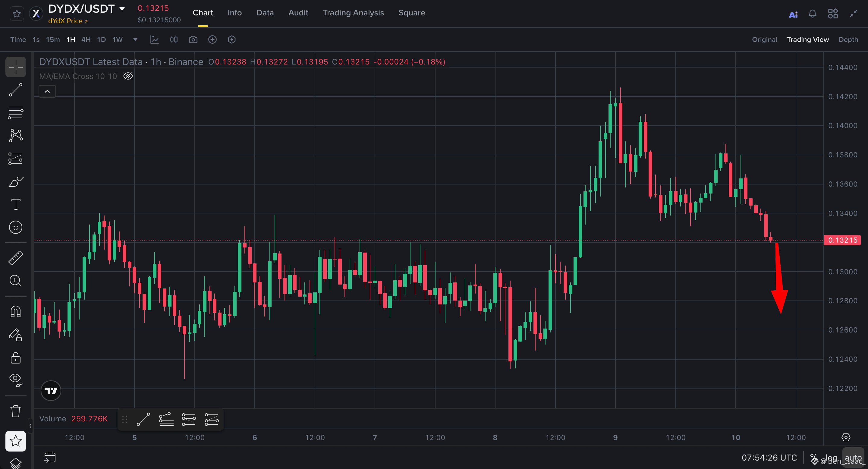
Task: Open time axis settings gear icon
Action: pyautogui.click(x=846, y=437)
